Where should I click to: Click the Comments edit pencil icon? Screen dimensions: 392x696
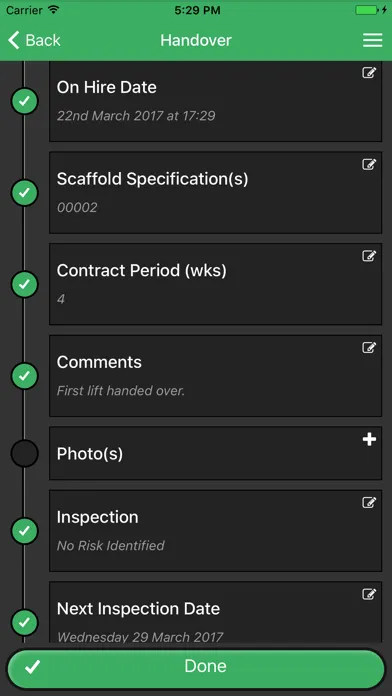click(369, 348)
